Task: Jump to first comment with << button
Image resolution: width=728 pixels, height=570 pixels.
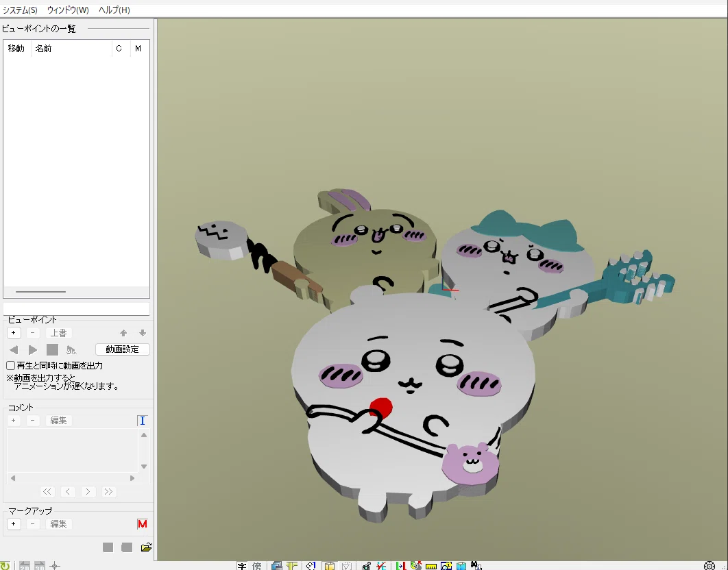Action: click(47, 491)
